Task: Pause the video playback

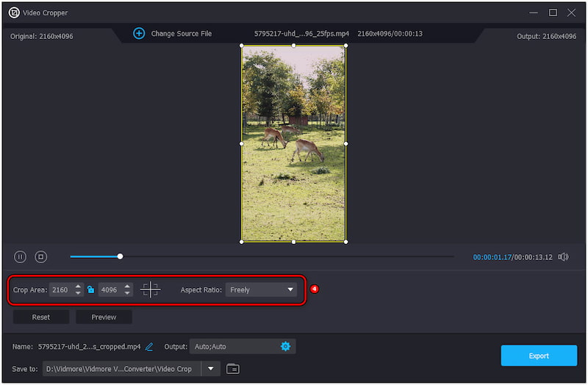Action: coord(21,257)
